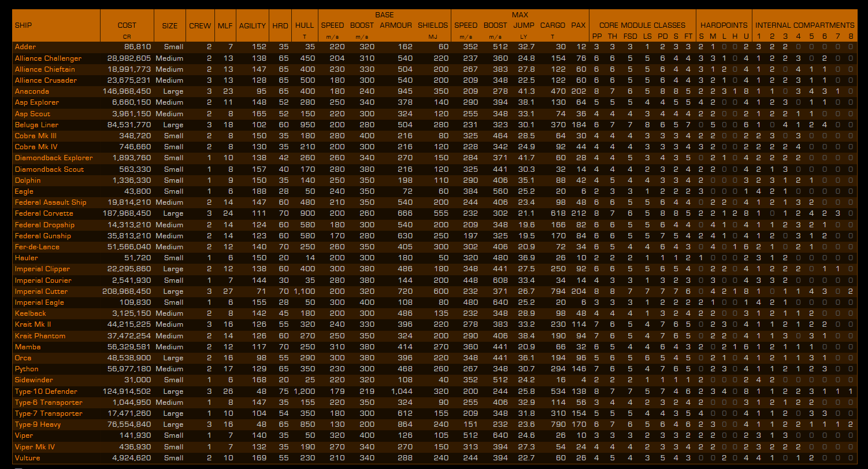
Task: Select the CREW column header
Action: coord(200,25)
